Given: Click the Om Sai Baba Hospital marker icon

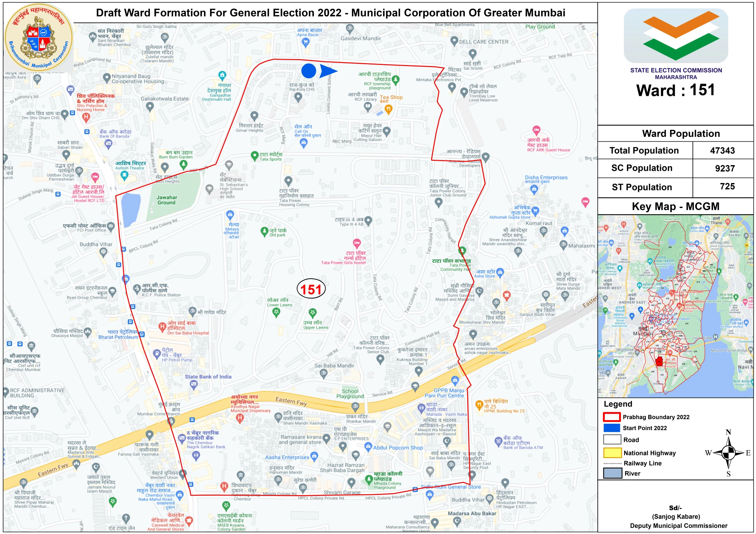Looking at the screenshot, I should (162, 327).
